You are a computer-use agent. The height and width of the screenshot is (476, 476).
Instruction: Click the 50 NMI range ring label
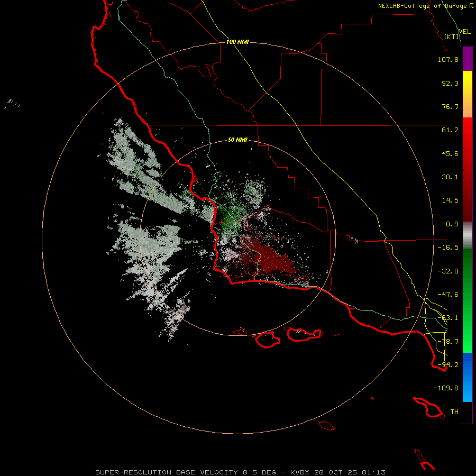coord(237,140)
